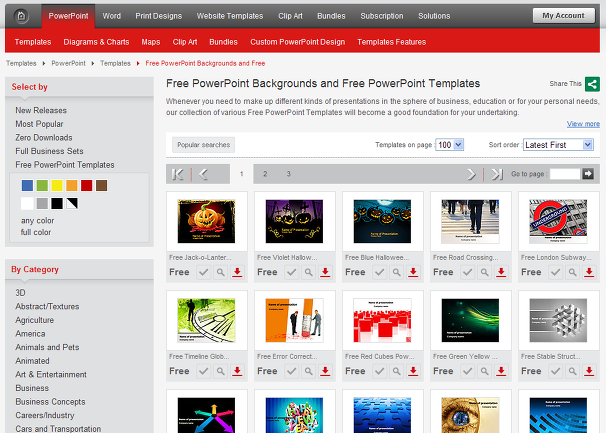Pick the red color swatch
This screenshot has height=433, width=606.
tap(87, 186)
